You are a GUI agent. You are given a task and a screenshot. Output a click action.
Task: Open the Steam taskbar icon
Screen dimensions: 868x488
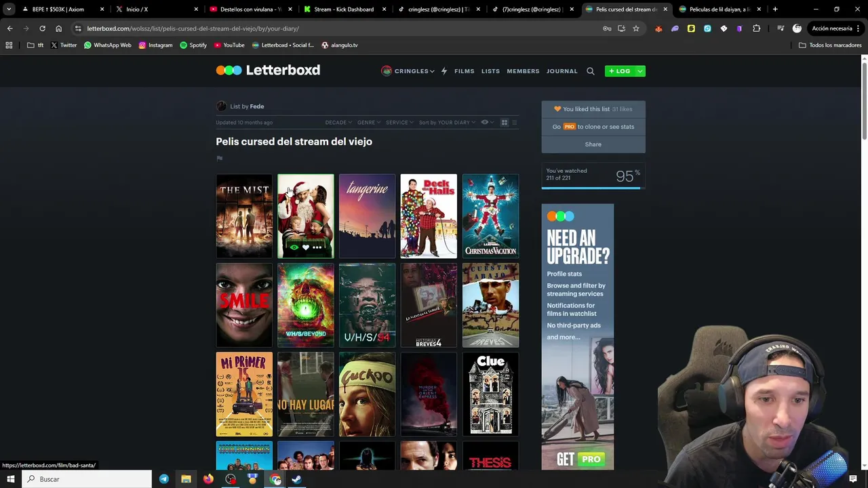point(296,479)
